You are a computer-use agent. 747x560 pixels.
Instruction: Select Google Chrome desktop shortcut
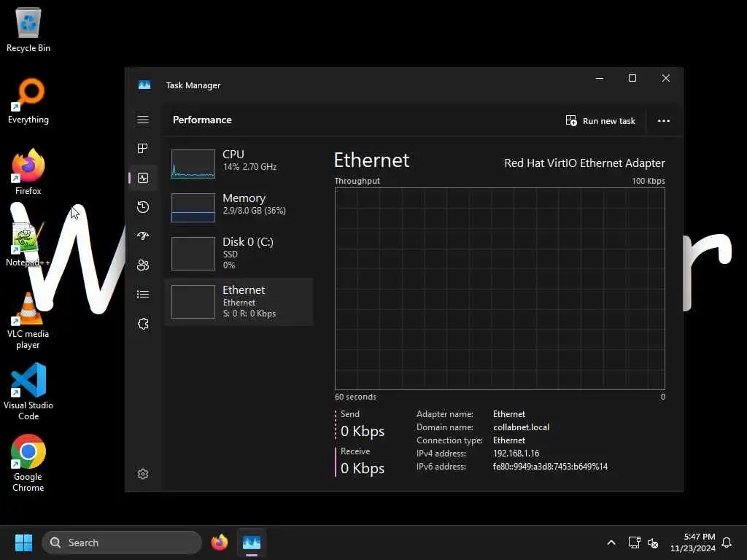[x=28, y=463]
